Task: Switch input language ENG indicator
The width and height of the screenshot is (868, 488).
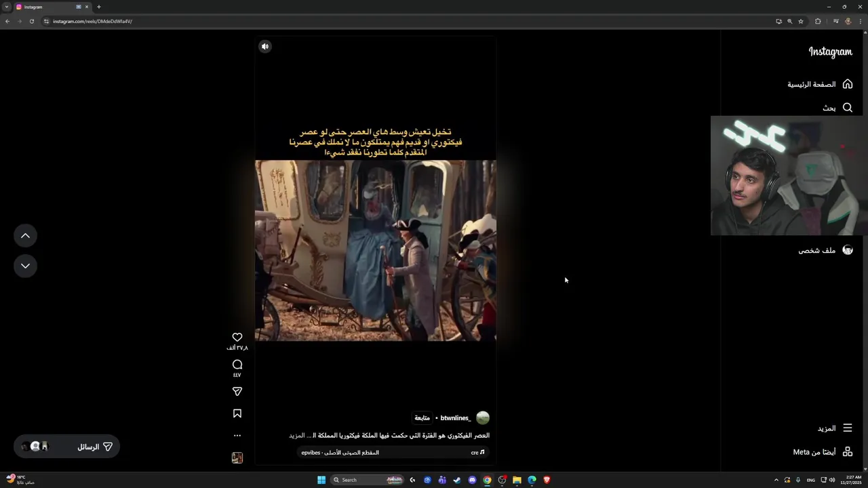Action: coord(811,480)
